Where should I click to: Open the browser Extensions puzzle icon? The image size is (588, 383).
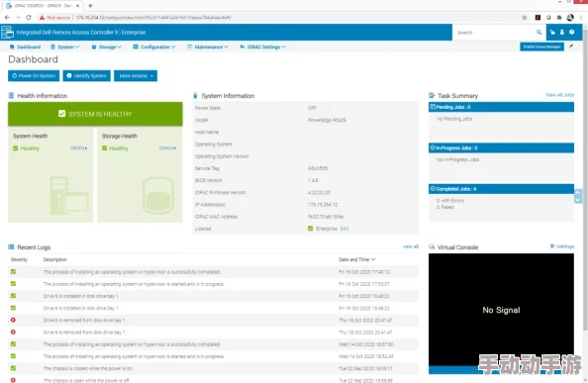tap(558, 17)
